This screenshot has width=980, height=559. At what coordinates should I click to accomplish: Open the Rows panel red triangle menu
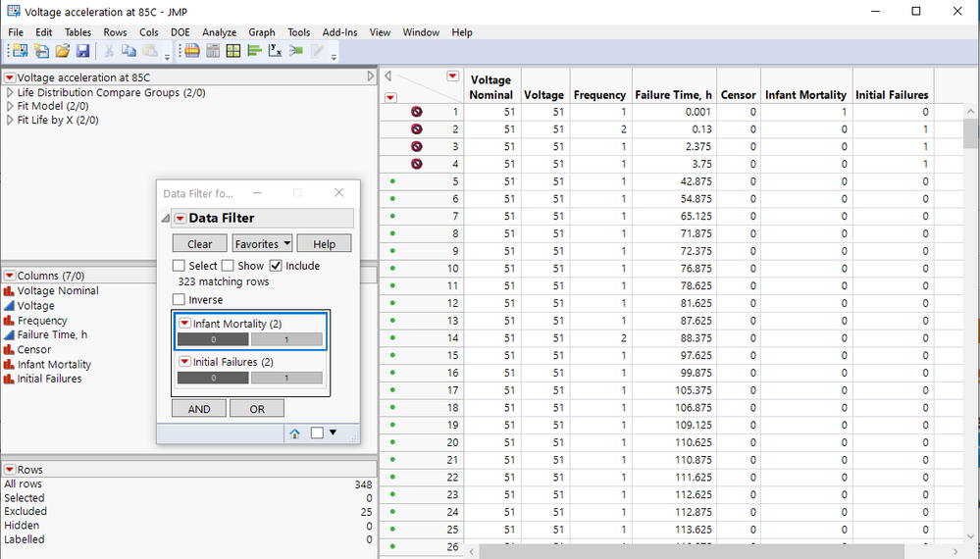(x=10, y=470)
